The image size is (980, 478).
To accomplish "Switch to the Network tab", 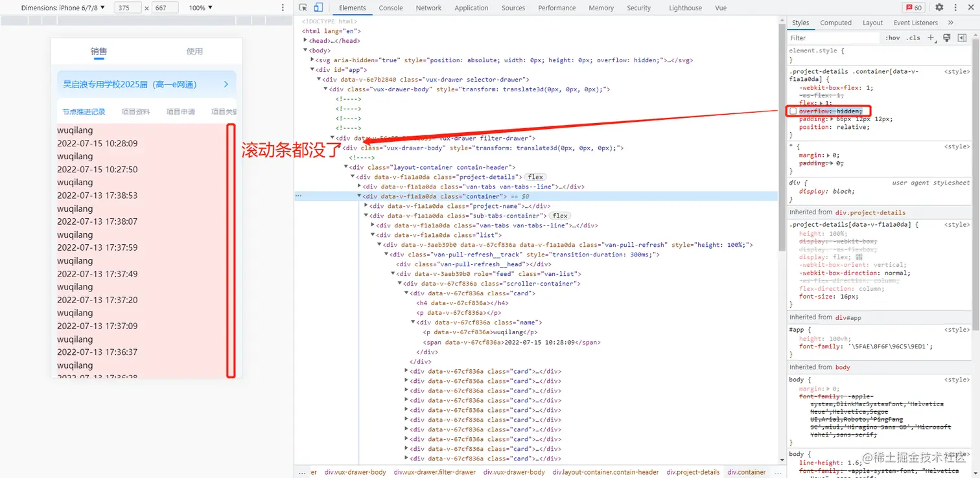I will (428, 8).
